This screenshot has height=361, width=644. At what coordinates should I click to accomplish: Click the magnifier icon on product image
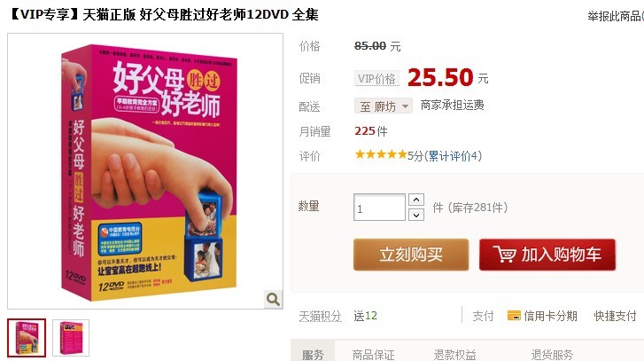point(273,299)
